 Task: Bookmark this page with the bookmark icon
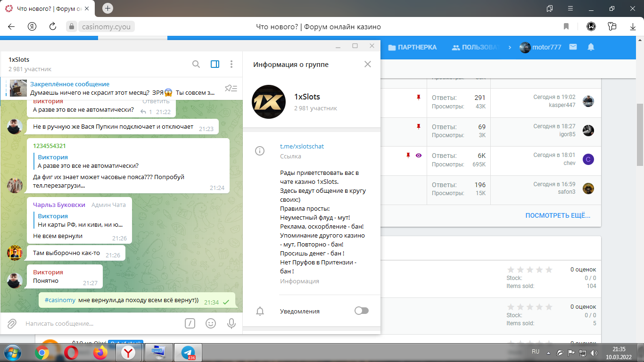coord(566,26)
